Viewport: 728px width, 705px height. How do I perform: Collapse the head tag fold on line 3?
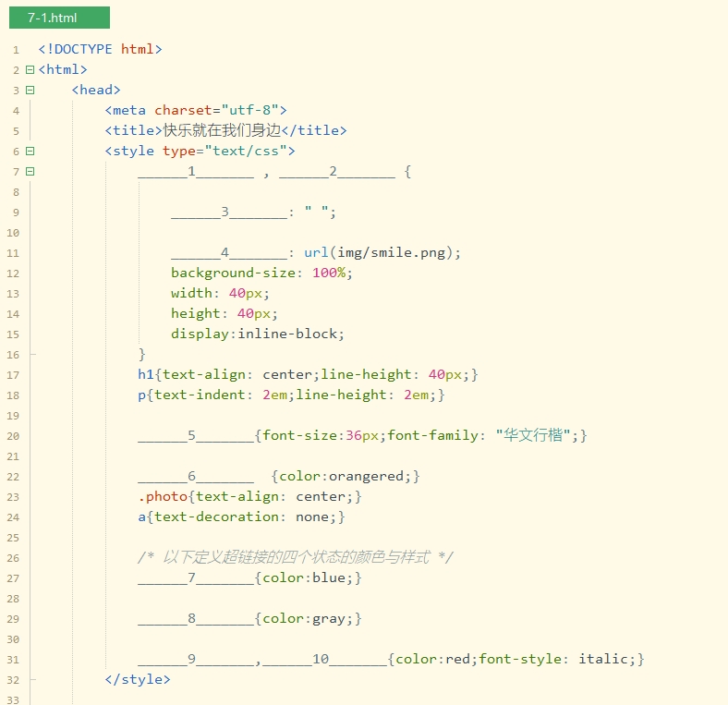click(30, 90)
